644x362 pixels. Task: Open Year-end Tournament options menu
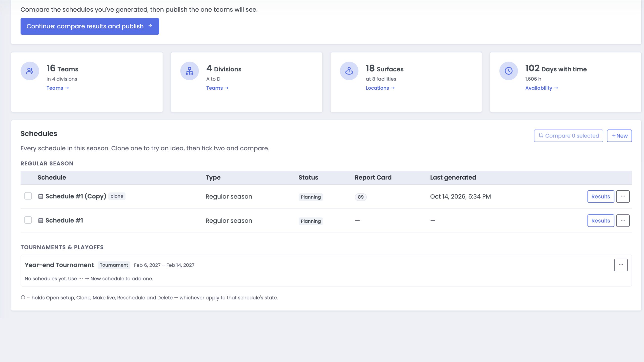621,265
